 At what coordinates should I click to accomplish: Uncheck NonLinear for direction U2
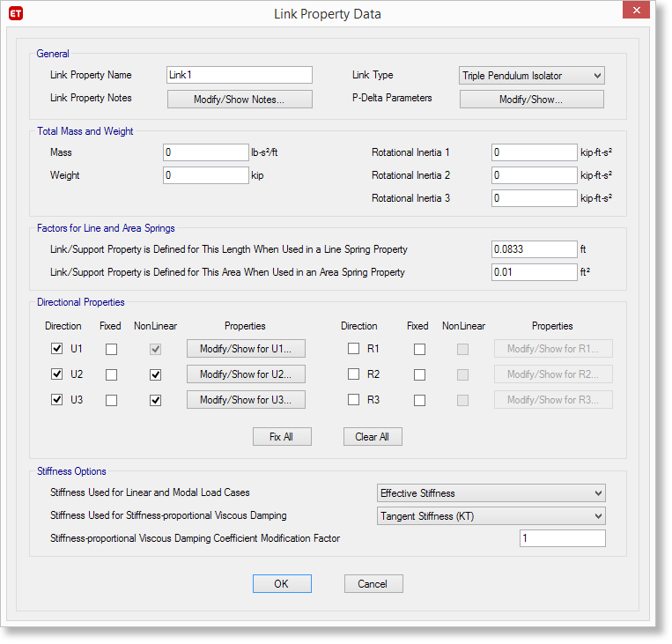[x=156, y=375]
